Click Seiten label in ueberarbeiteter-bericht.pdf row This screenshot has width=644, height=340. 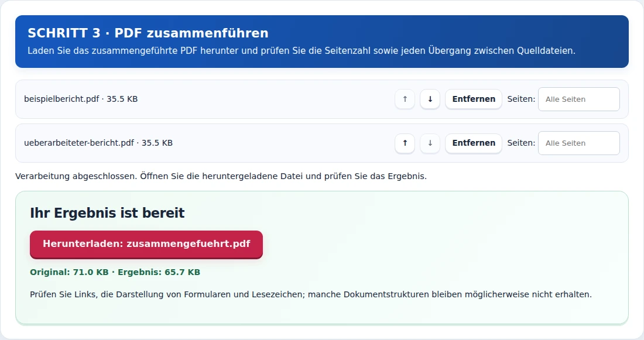(521, 143)
